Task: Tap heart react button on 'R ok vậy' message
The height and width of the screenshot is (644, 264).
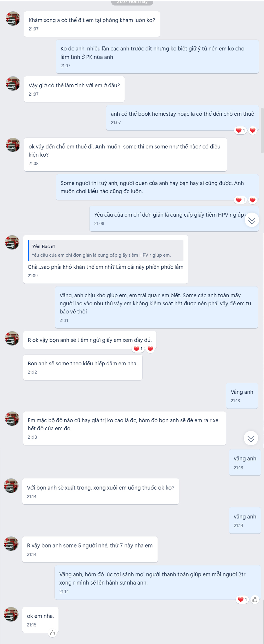Action: pos(150,349)
